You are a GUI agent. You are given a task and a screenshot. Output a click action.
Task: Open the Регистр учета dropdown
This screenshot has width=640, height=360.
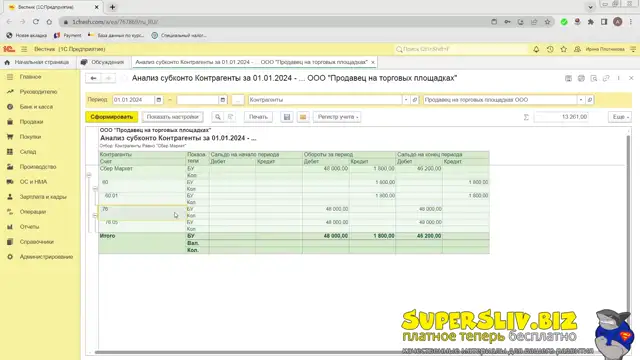coord(337,117)
